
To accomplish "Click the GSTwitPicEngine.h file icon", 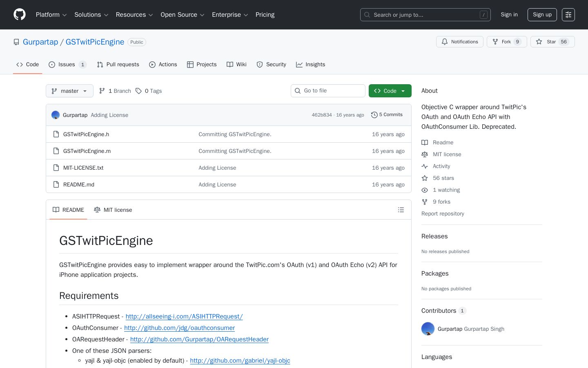I will (x=56, y=134).
